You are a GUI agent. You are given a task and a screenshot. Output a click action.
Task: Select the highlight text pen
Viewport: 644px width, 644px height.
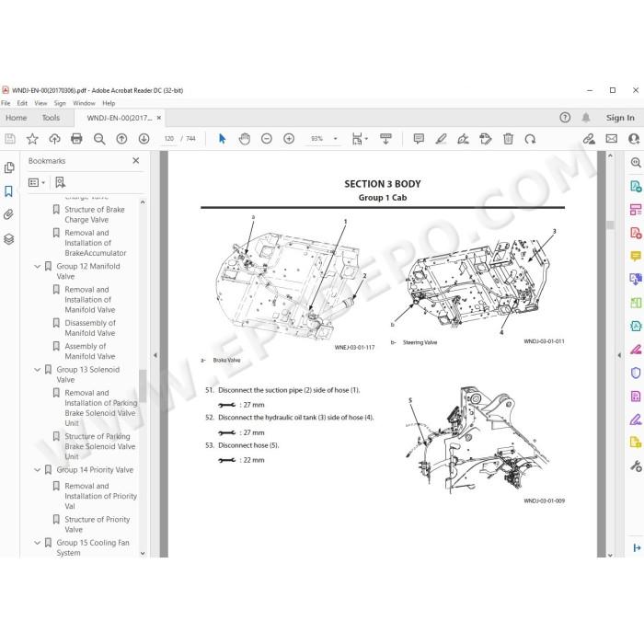pyautogui.click(x=441, y=139)
